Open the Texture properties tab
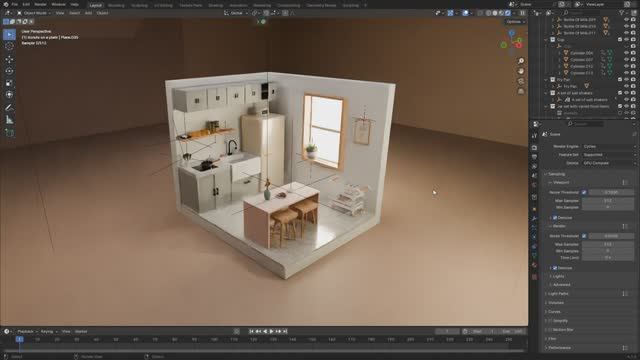Viewport: 640px width, 360px height. [x=534, y=277]
